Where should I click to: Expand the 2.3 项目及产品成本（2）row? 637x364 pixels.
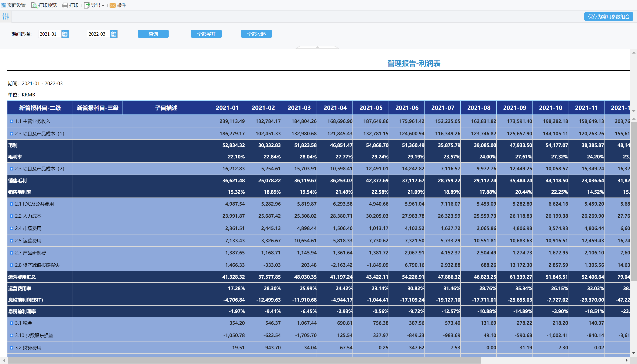tap(11, 169)
